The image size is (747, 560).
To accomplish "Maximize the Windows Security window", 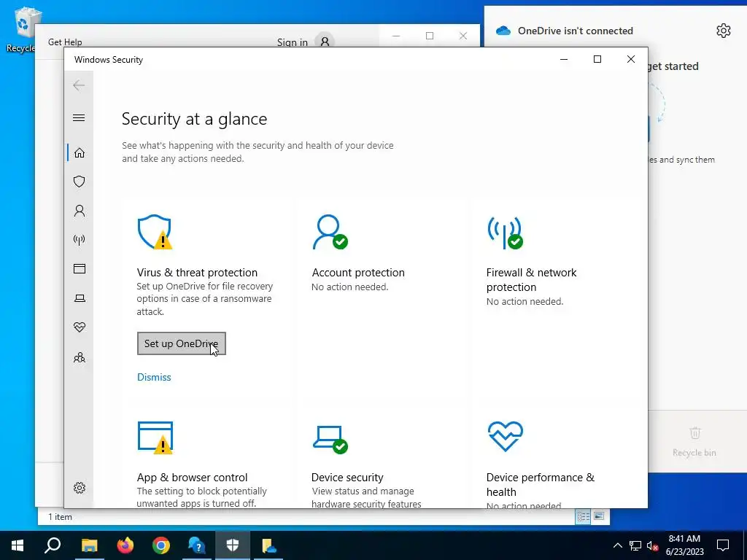I will pos(597,59).
